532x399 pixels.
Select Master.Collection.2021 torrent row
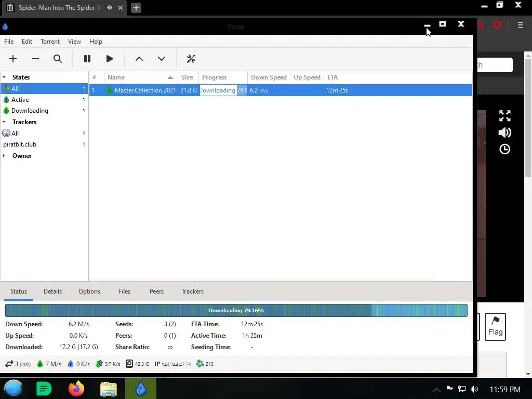(x=281, y=90)
